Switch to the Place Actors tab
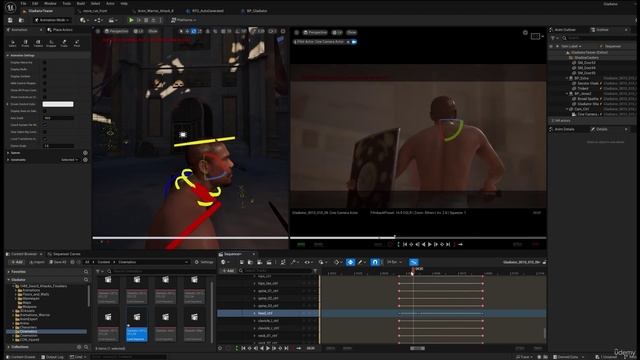The width and height of the screenshot is (640, 360). 60,30
